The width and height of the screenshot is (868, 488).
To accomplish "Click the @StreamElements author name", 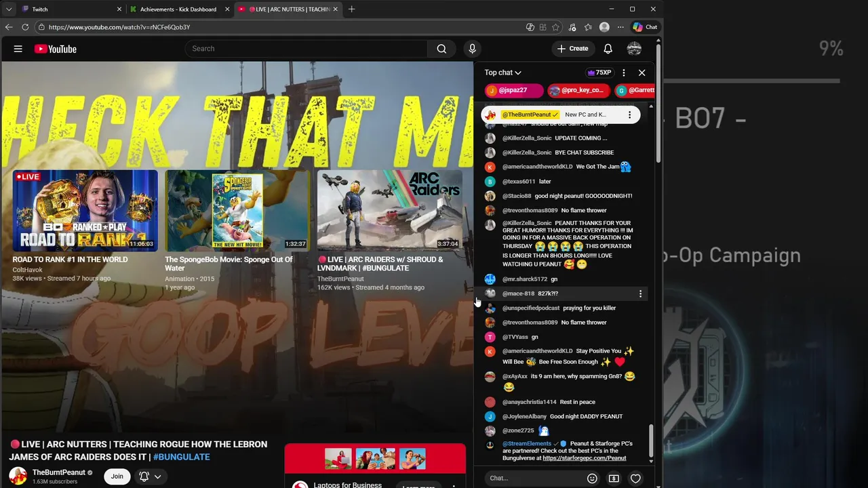I will (x=527, y=444).
